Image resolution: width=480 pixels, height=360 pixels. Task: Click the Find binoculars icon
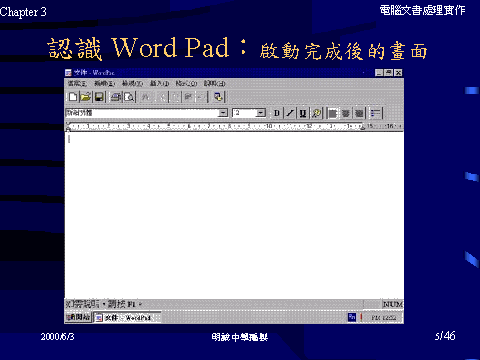[x=146, y=97]
